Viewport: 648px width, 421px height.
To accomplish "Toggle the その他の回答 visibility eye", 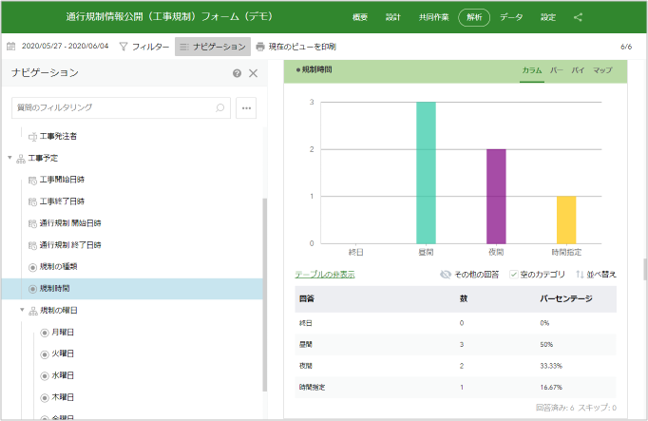I will pos(446,274).
